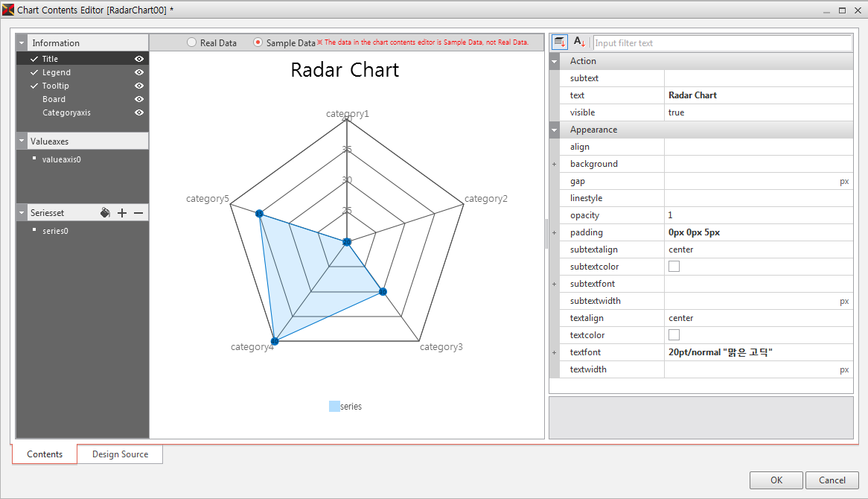
Task: Expand the textfont property row
Action: [x=554, y=352]
